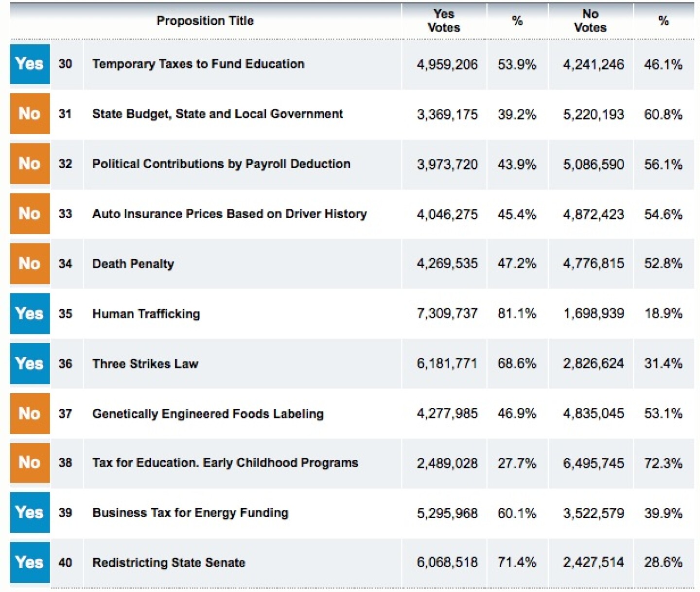Click the Yes badge for Three Strikes Law
This screenshot has width=700, height=592.
click(30, 364)
